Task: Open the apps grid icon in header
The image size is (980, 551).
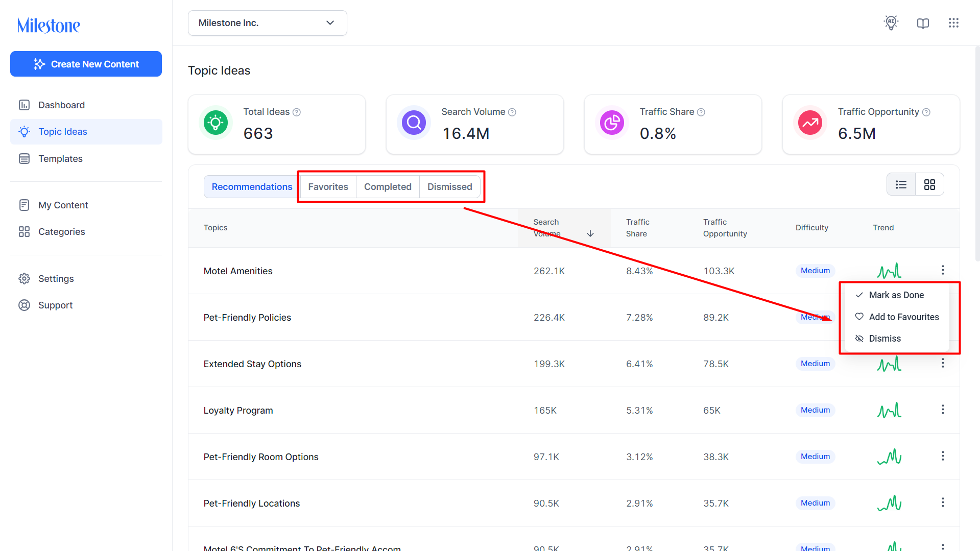Action: (x=953, y=23)
